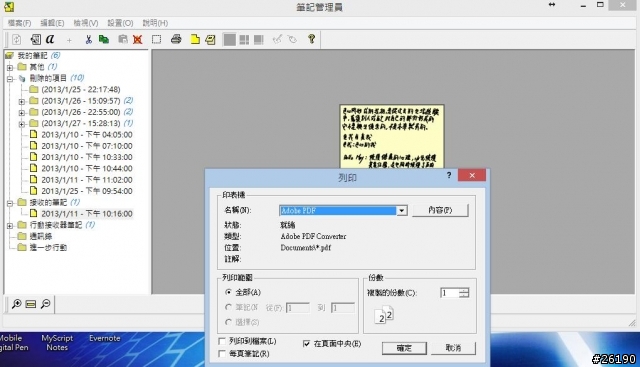Select the four-tile thumbnail view icon
640x367 pixels.
[x=244, y=40]
